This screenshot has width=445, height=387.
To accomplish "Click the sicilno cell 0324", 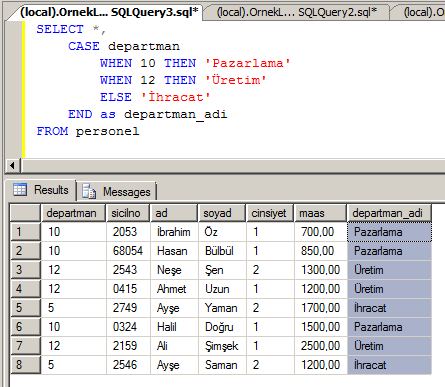I will tap(129, 327).
